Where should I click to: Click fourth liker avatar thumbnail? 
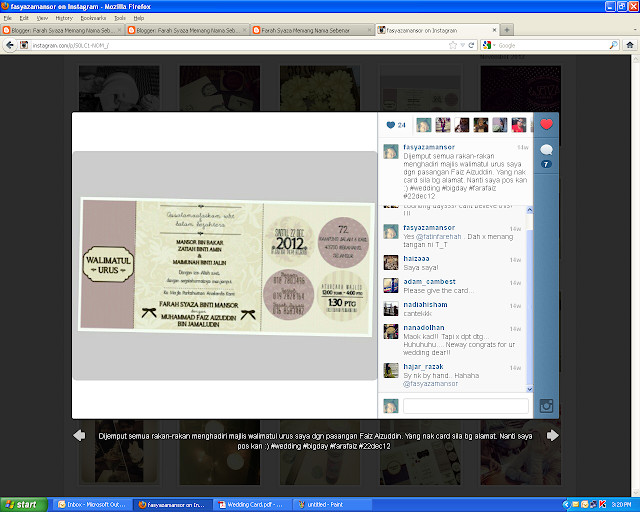pyautogui.click(x=481, y=125)
